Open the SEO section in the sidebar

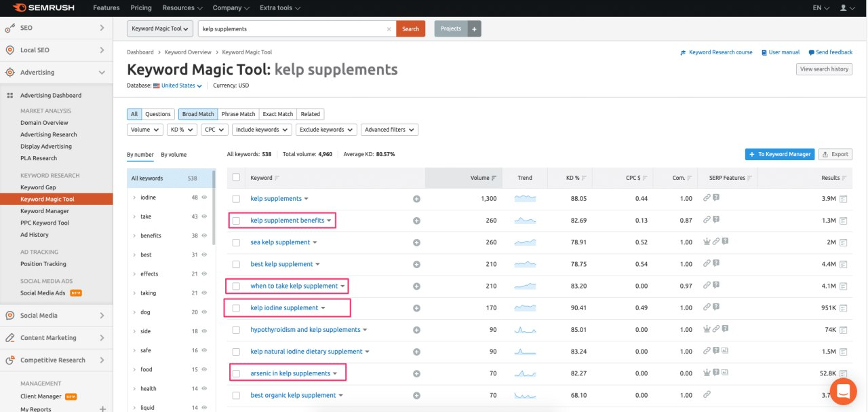[27, 28]
